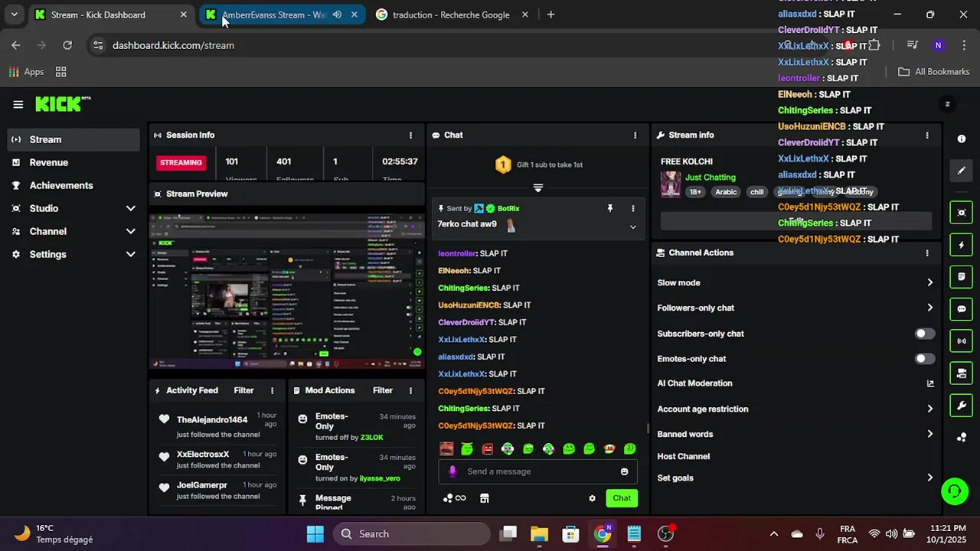This screenshot has width=980, height=551.
Task: Reload the dashboard page
Action: 67,45
